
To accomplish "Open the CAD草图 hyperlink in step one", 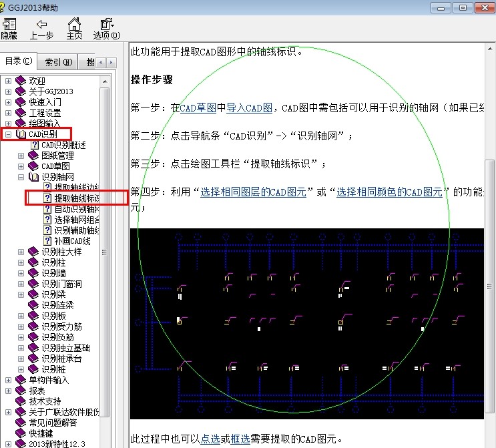I will coord(198,108).
